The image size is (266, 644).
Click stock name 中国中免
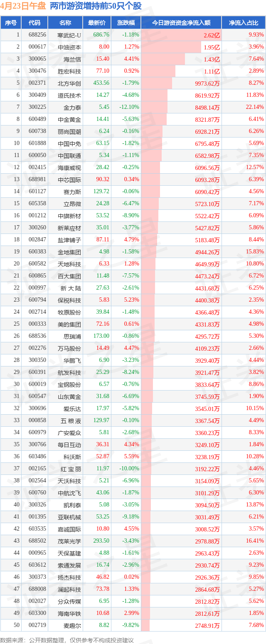click(69, 143)
